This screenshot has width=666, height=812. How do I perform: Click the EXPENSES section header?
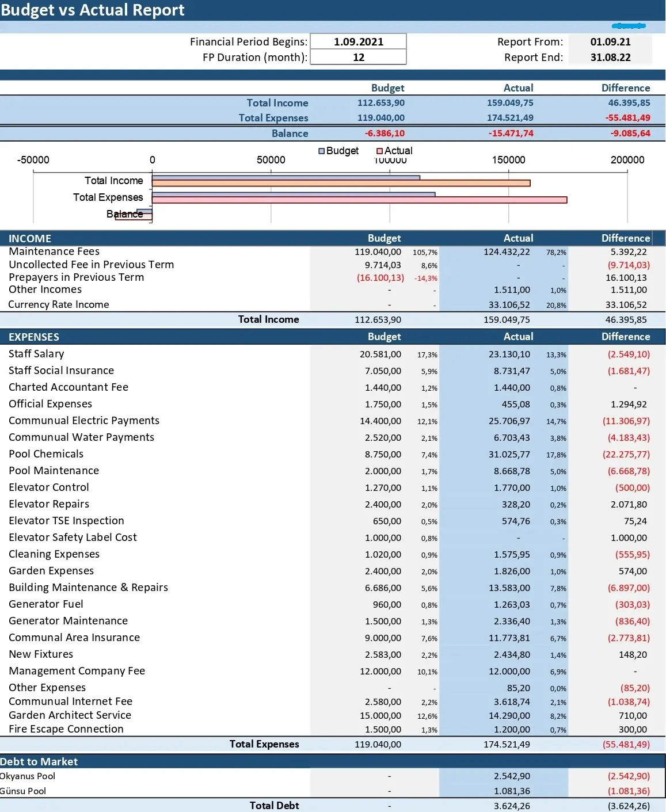pos(34,337)
